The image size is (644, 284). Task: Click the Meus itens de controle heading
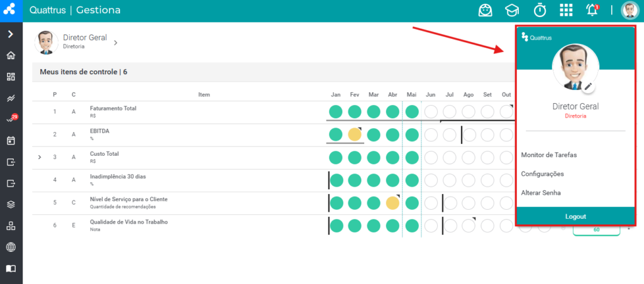pyautogui.click(x=84, y=72)
